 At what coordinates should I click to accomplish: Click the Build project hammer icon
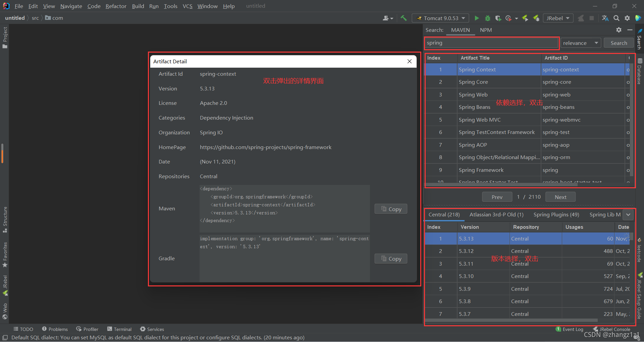[404, 18]
